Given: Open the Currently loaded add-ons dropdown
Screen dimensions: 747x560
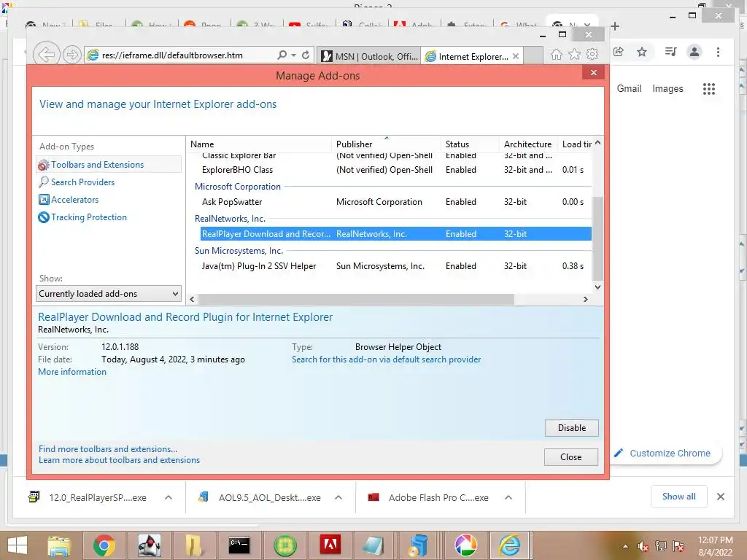Looking at the screenshot, I should (x=109, y=294).
